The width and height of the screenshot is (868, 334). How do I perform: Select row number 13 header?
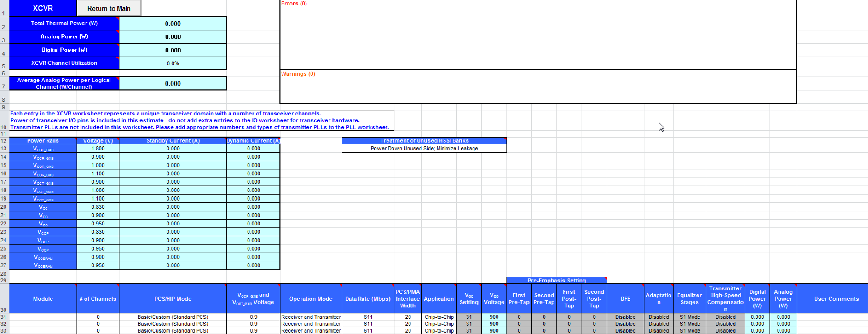pos(4,148)
